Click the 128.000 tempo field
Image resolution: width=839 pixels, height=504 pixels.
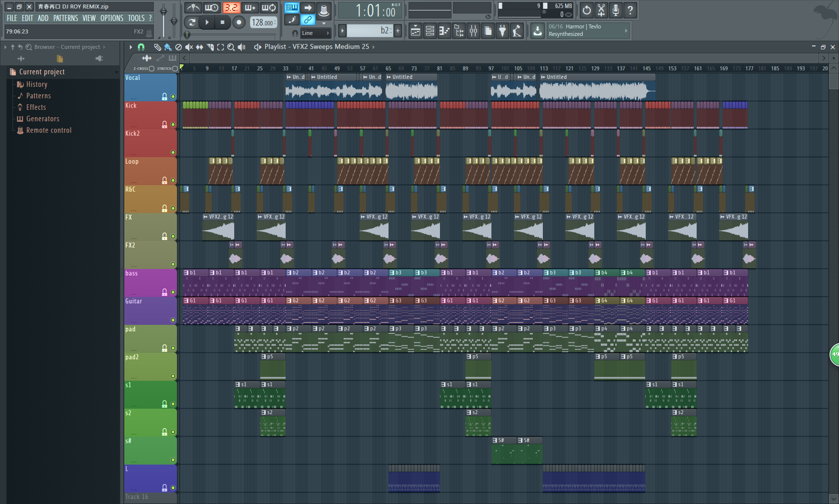click(263, 22)
